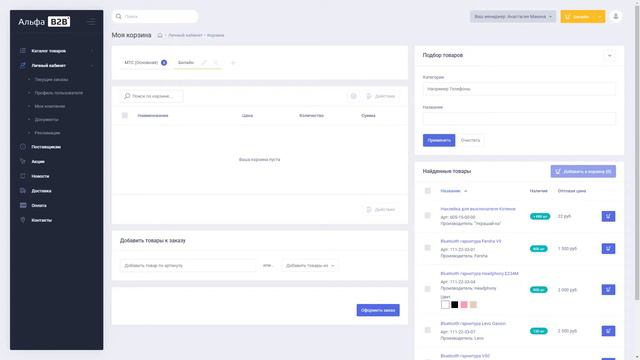Image resolution: width=640 pixels, height=360 pixels.
Task: Select the black color swatch
Action: [455, 304]
